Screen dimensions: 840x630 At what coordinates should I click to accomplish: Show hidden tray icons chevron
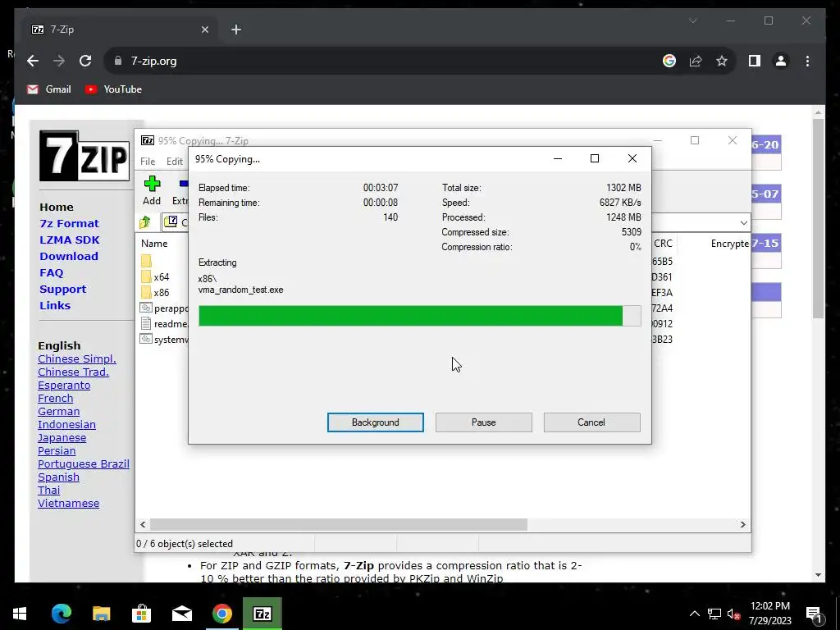694,614
